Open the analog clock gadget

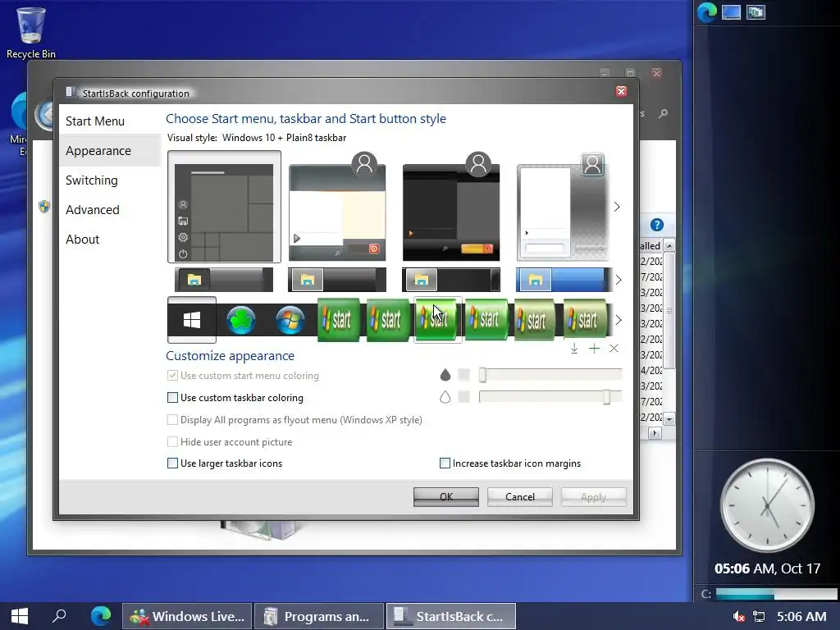point(767,505)
